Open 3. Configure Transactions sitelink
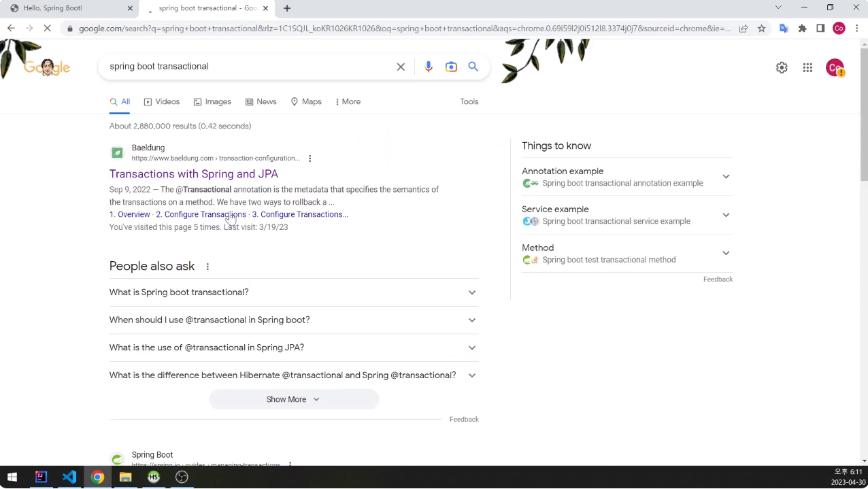 click(300, 214)
